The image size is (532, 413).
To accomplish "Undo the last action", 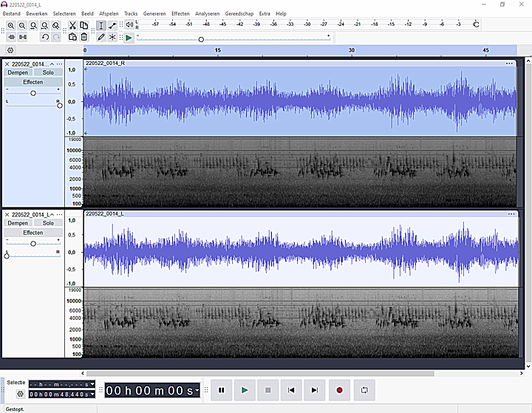I will [x=45, y=37].
